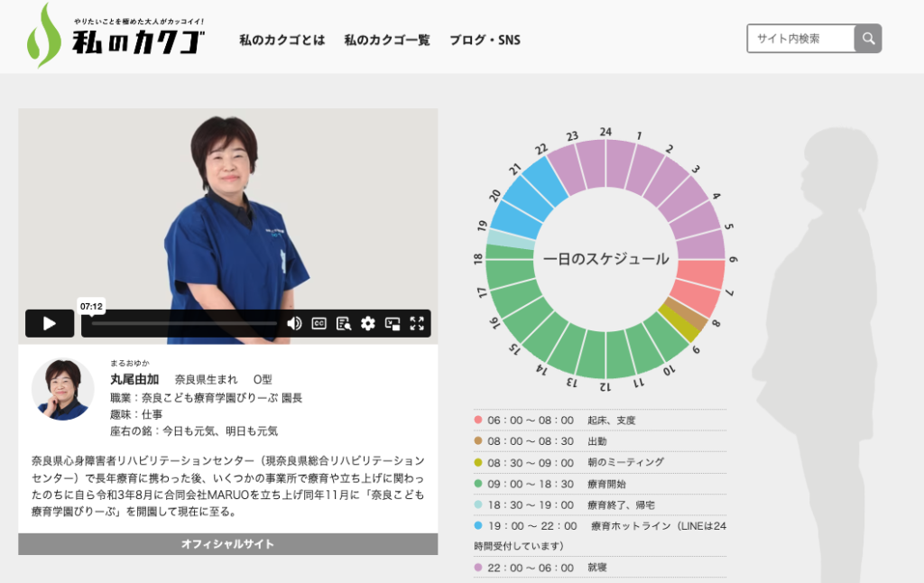Image resolution: width=924 pixels, height=583 pixels.
Task: Mute the video volume
Action: coord(294,323)
